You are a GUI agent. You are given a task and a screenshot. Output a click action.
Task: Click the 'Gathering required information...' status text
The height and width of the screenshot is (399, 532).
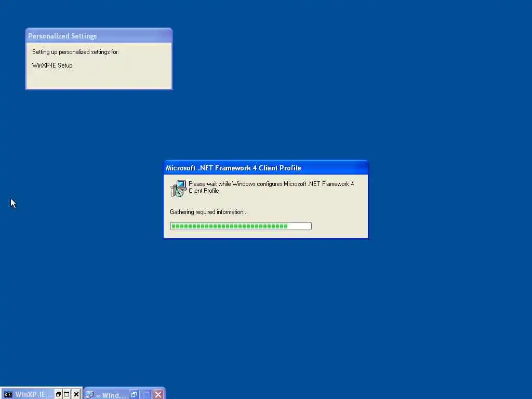[x=209, y=212]
